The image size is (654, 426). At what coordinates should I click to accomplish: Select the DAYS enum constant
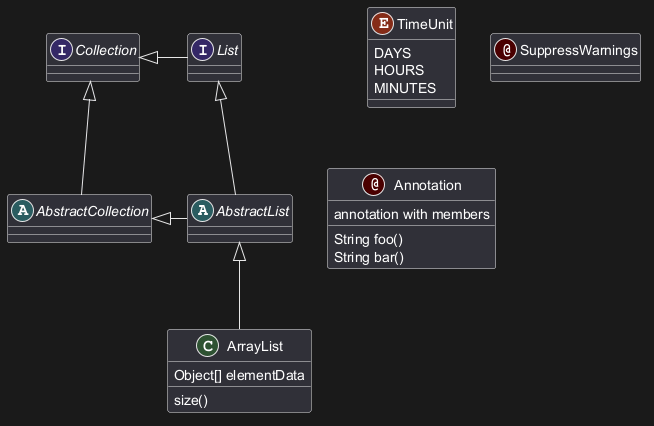click(392, 53)
